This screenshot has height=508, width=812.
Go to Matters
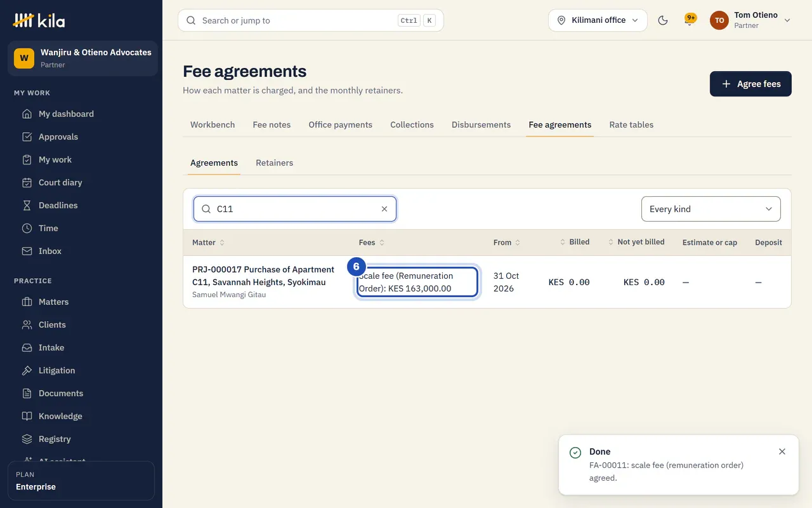click(81, 302)
